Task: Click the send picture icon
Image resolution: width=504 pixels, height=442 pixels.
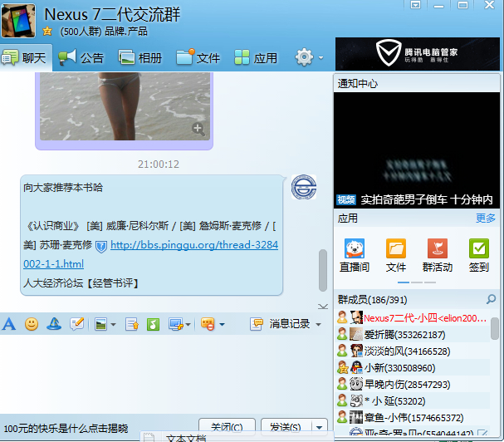Action: pos(101,324)
